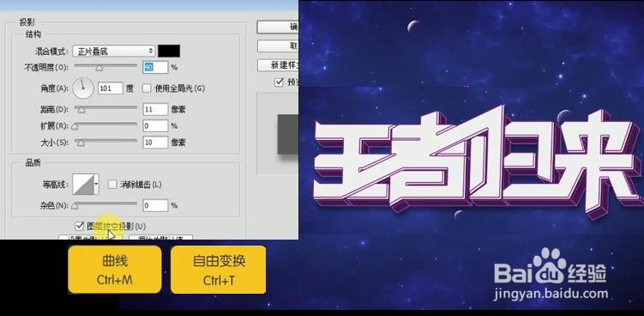644x316 pixels.
Task: Click the size field showing 10
Action: pyautogui.click(x=155, y=143)
